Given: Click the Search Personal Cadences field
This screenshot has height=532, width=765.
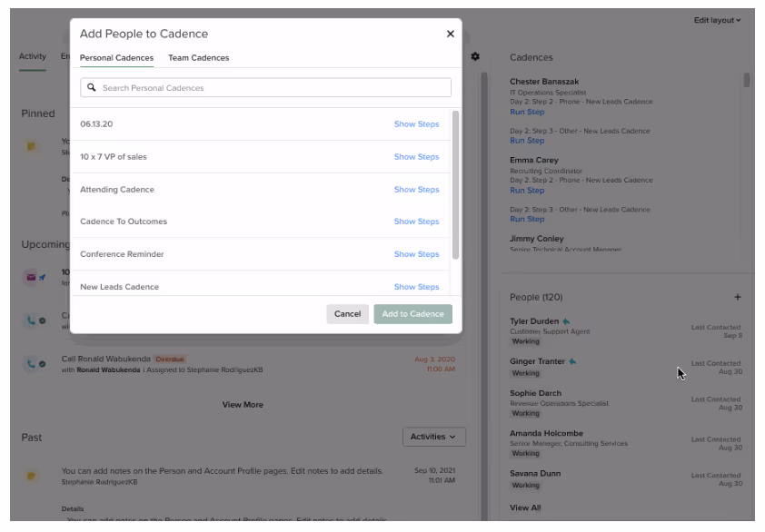Looking at the screenshot, I should (265, 88).
